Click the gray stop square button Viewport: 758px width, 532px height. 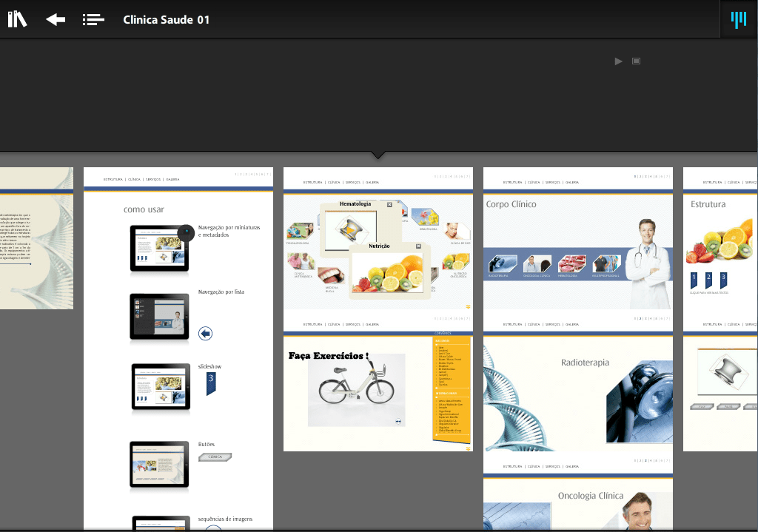[636, 61]
